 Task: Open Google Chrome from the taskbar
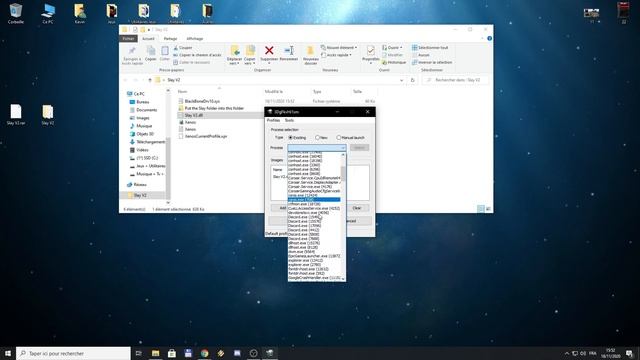(x=204, y=353)
